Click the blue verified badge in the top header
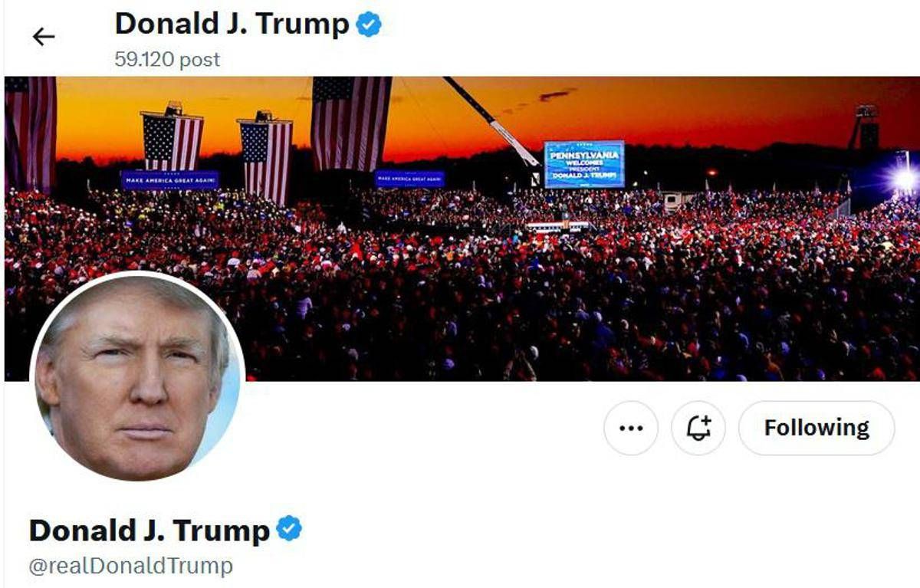This screenshot has height=588, width=920. 370,25
